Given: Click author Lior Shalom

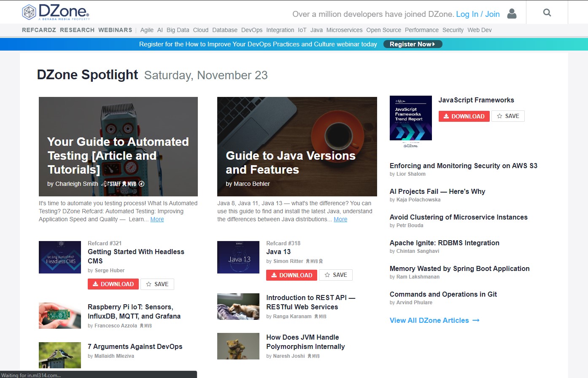Looking at the screenshot, I should point(411,174).
